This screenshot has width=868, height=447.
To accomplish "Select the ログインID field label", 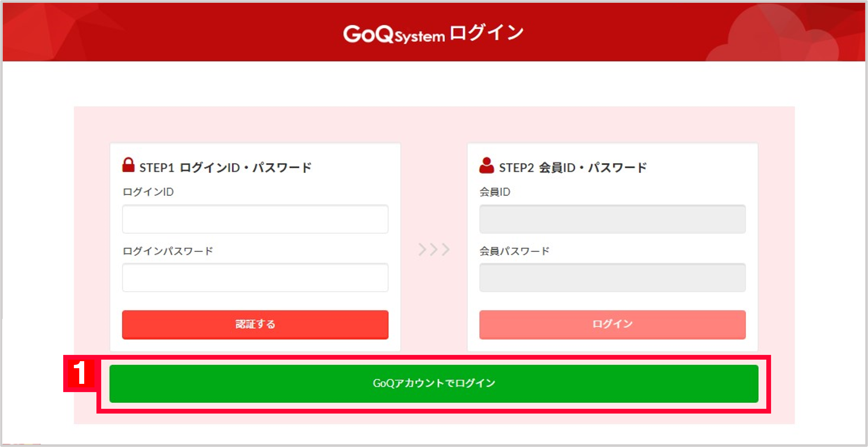I will pyautogui.click(x=148, y=192).
